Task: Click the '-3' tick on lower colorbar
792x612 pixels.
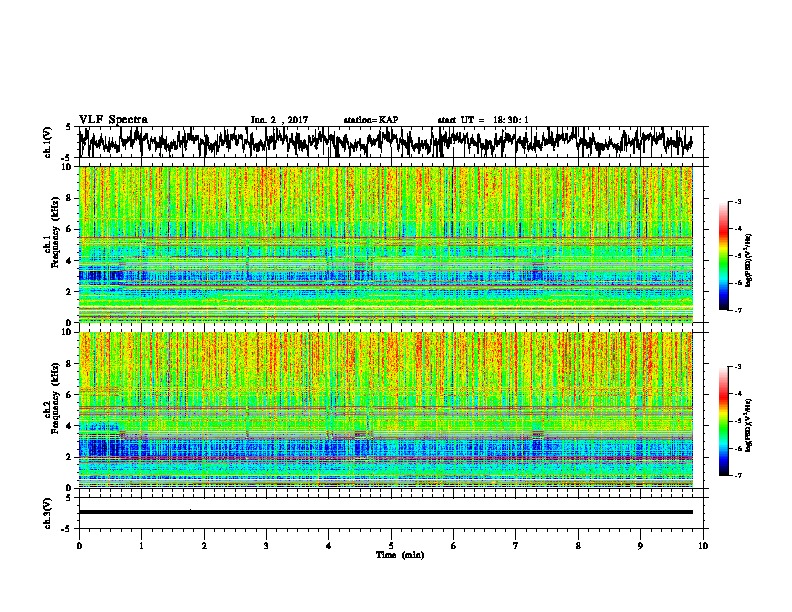Action: tap(737, 367)
